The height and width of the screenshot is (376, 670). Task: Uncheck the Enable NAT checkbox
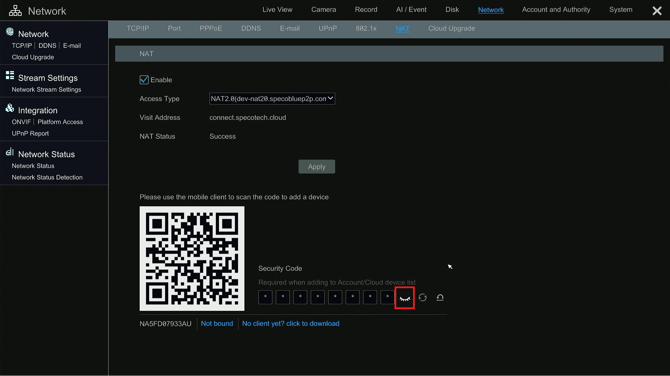pos(144,80)
